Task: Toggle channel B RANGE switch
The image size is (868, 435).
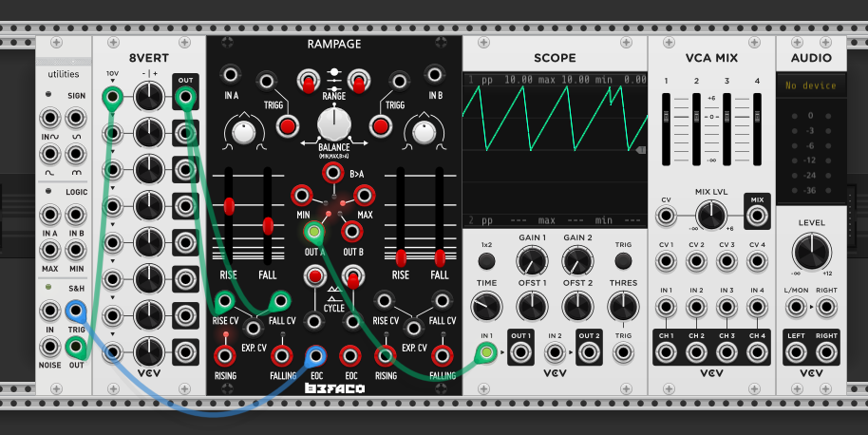Action: (359, 82)
